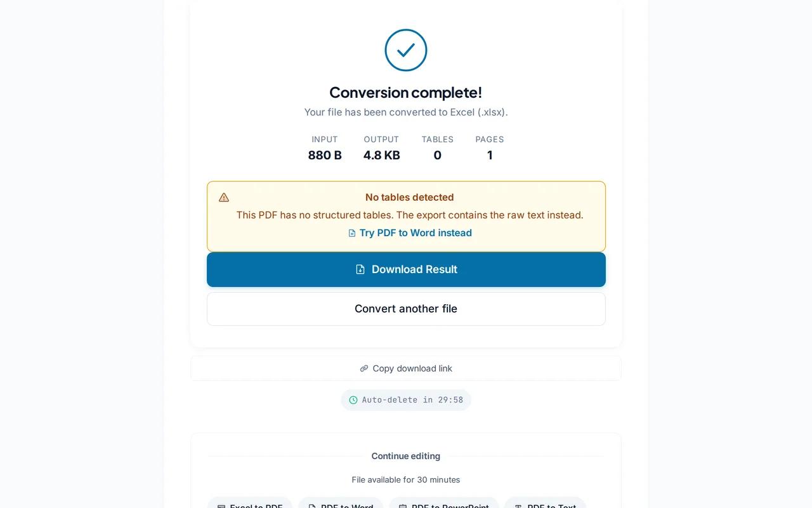Click the Auto-delete countdown timer badge
The height and width of the screenshot is (508, 812).
(x=406, y=400)
